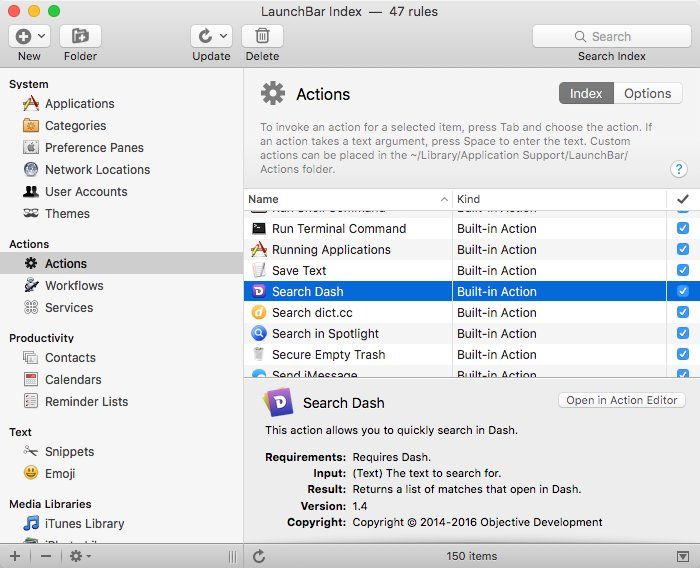The width and height of the screenshot is (700, 568).
Task: Open the gear menu in sidebar footer
Action: (80, 556)
